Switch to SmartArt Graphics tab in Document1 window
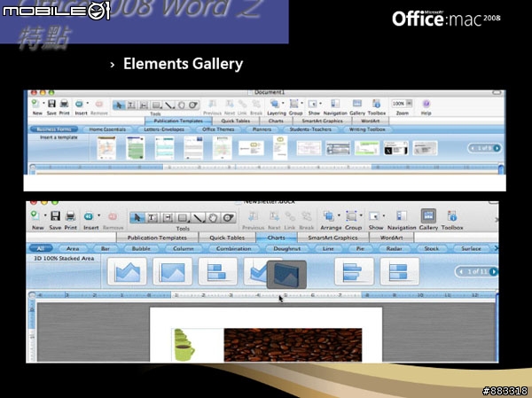Screen dimensions: 532x398 (323, 121)
